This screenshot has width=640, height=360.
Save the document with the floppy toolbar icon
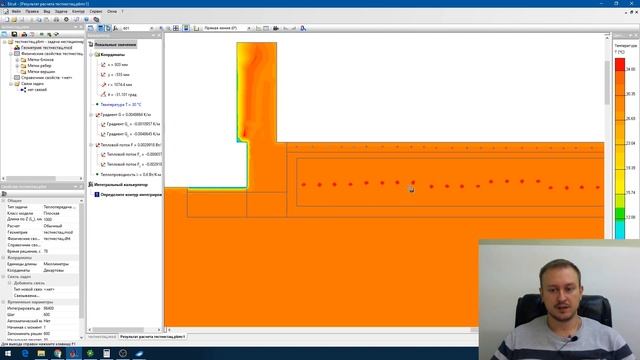[21, 19]
